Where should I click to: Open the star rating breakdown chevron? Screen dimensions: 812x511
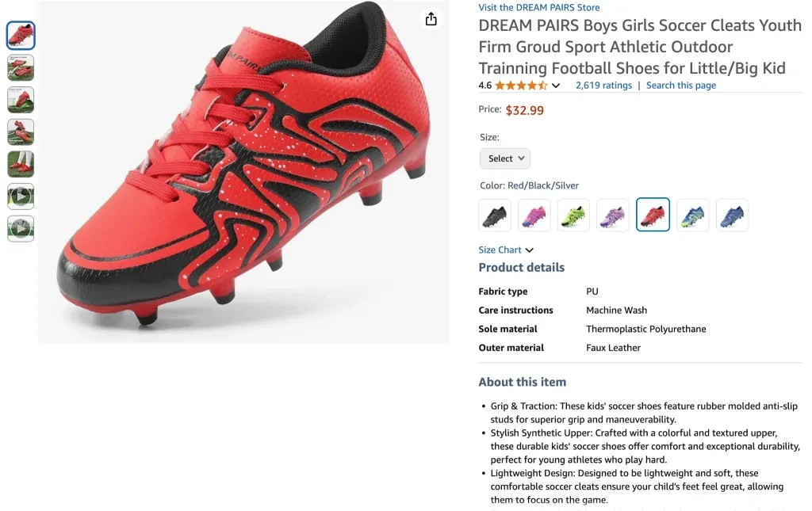pyautogui.click(x=556, y=86)
